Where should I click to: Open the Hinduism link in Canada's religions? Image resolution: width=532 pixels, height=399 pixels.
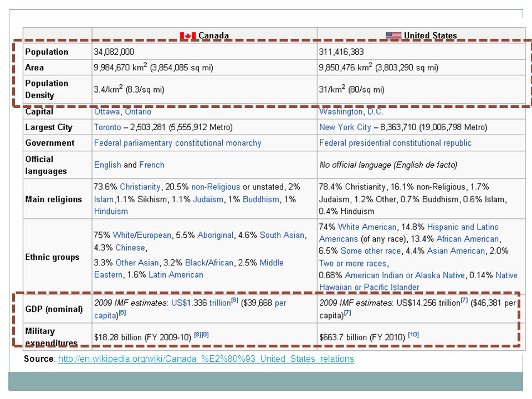111,211
